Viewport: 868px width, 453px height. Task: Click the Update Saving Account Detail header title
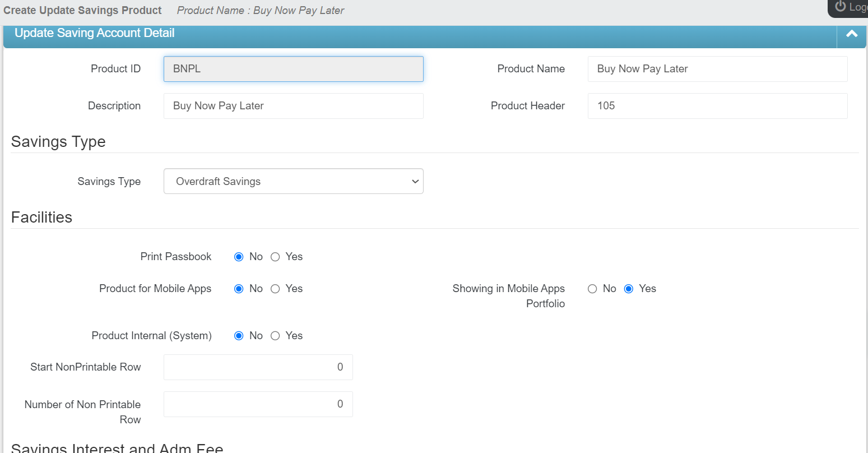[x=95, y=33]
